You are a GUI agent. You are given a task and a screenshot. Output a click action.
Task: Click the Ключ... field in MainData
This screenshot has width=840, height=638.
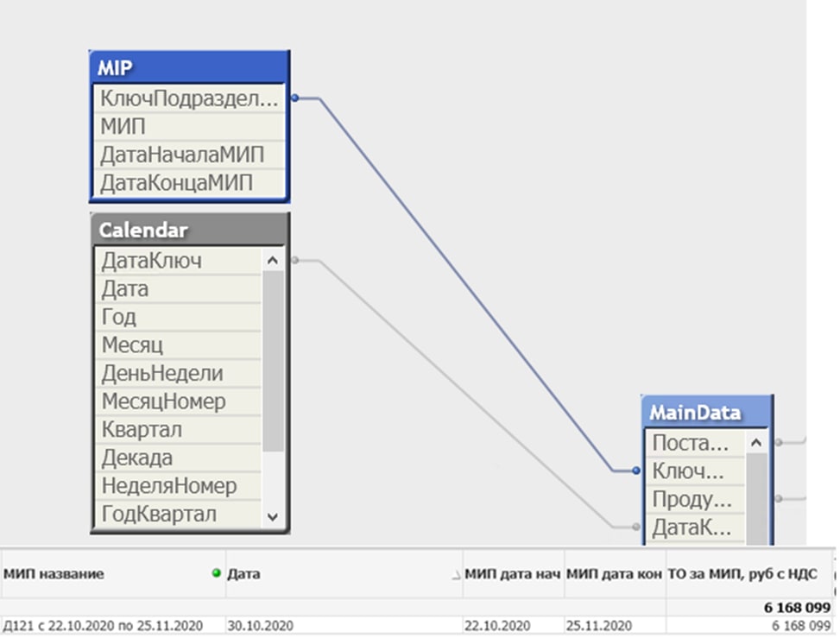(x=695, y=471)
